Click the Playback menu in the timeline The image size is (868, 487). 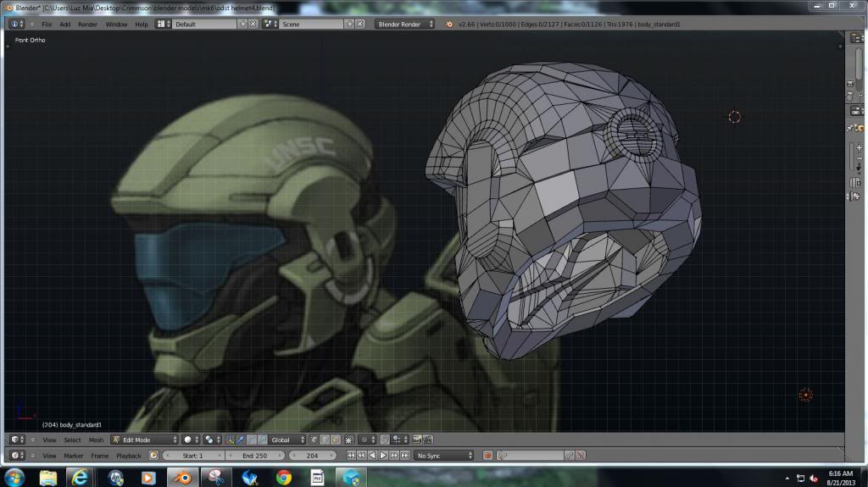coord(129,456)
